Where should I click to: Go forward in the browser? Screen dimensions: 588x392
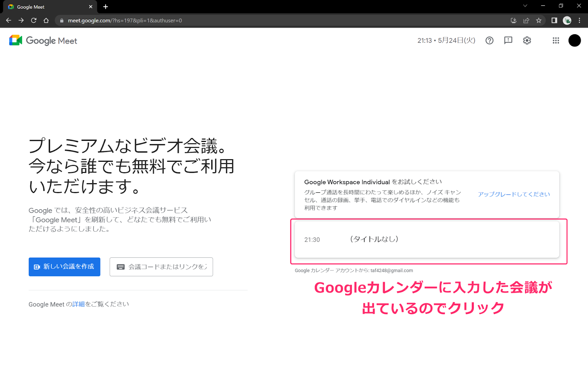tap(21, 21)
